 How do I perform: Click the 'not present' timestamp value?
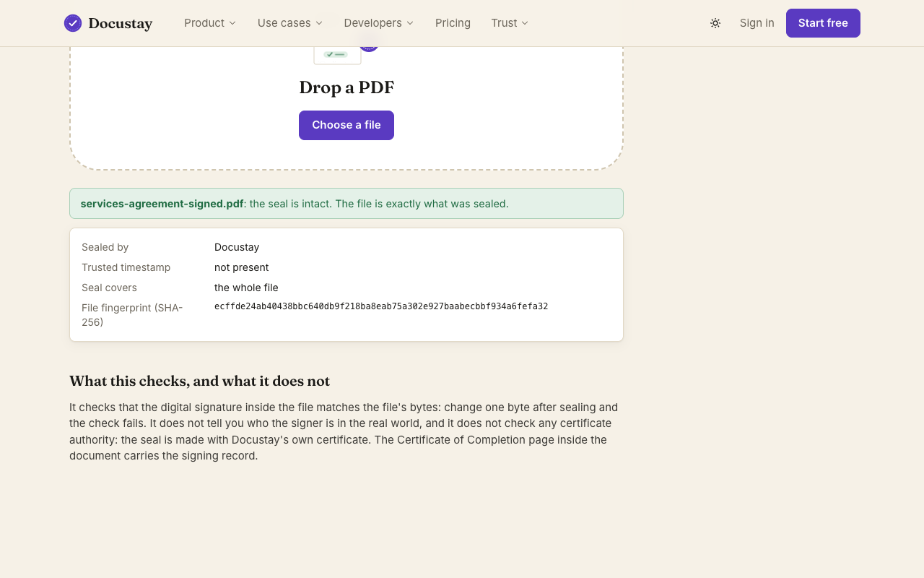tap(242, 267)
